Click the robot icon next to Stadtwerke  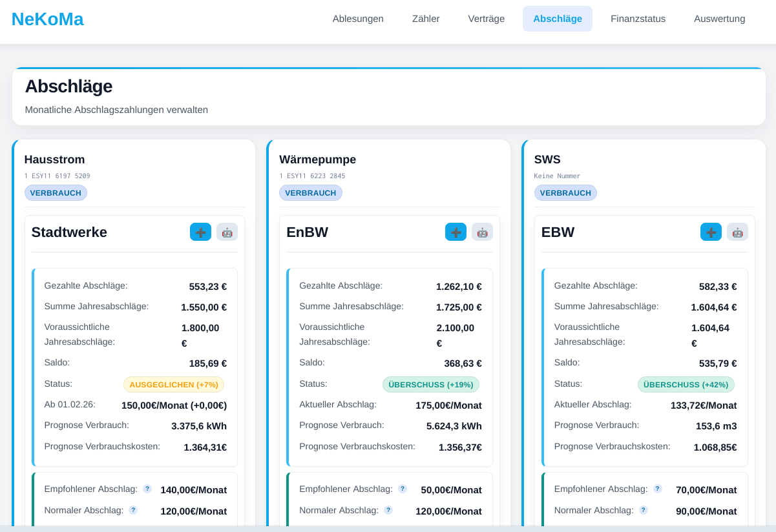coord(227,232)
